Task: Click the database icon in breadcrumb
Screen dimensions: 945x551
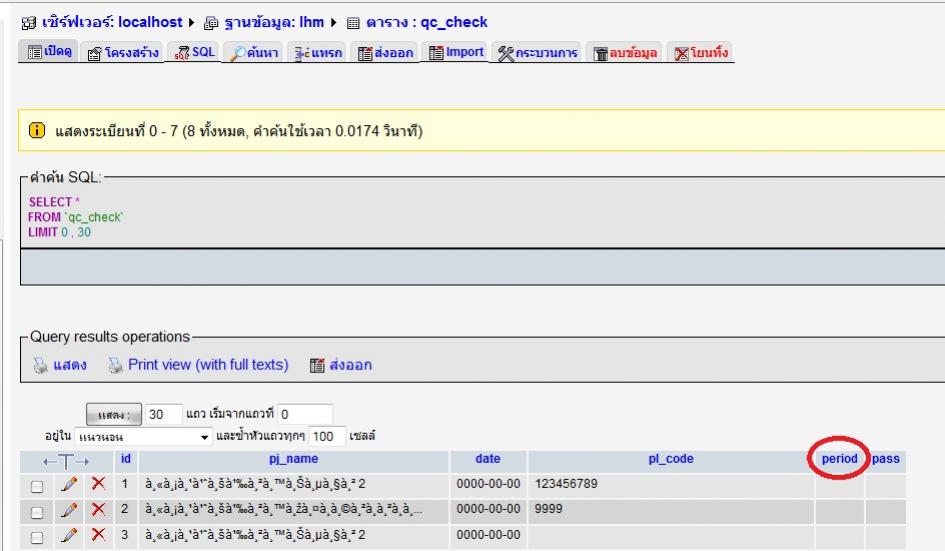Action: [212, 24]
